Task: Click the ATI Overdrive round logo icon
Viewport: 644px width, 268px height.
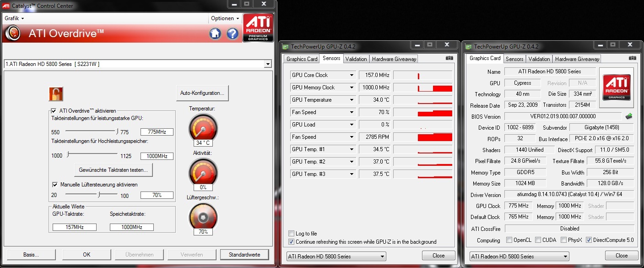Action: [x=14, y=33]
